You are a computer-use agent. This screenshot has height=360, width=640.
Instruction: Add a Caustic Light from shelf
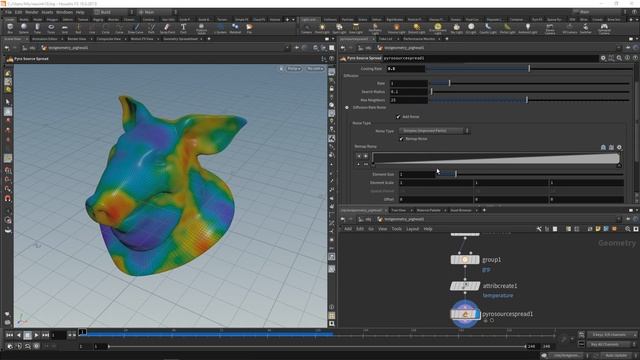488,29
